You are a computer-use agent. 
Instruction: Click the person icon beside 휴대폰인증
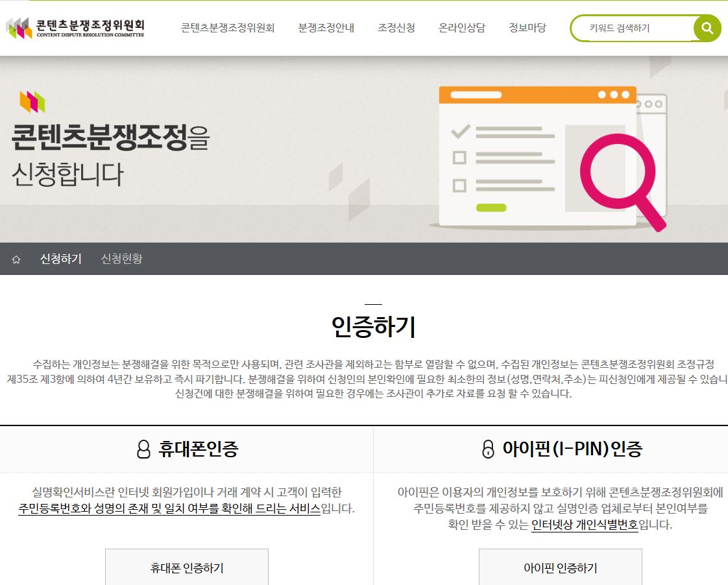coord(143,449)
